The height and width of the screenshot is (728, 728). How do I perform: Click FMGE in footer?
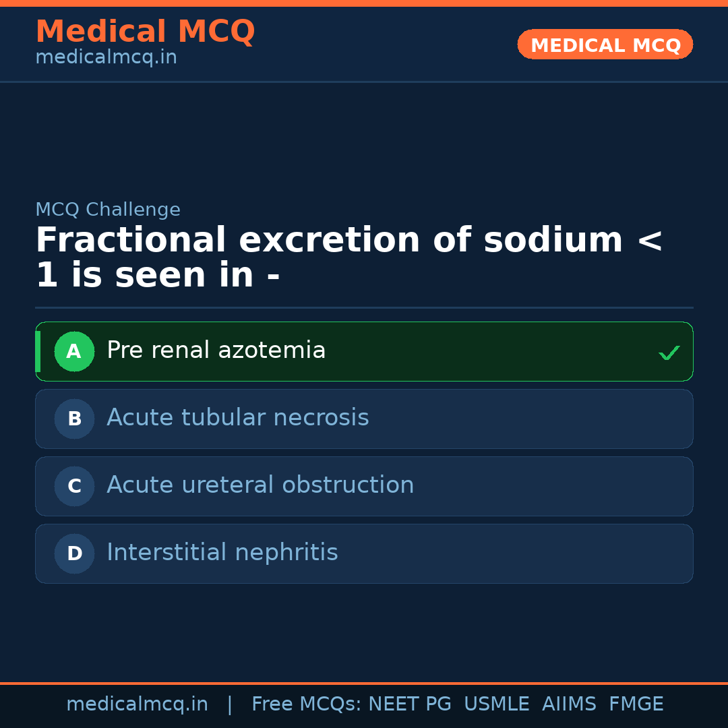coord(636,704)
